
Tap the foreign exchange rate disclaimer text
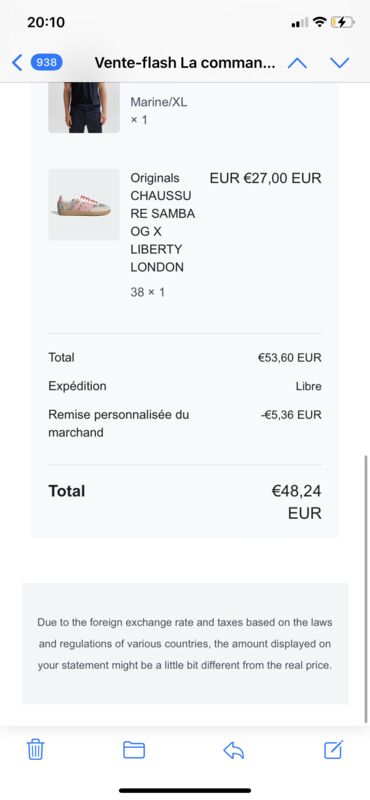[x=185, y=644]
